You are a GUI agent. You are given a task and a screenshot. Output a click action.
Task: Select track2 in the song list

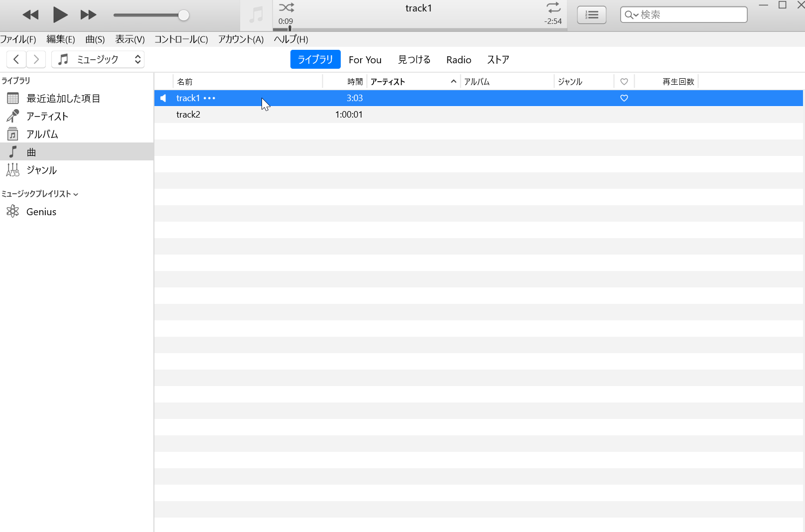[188, 115]
